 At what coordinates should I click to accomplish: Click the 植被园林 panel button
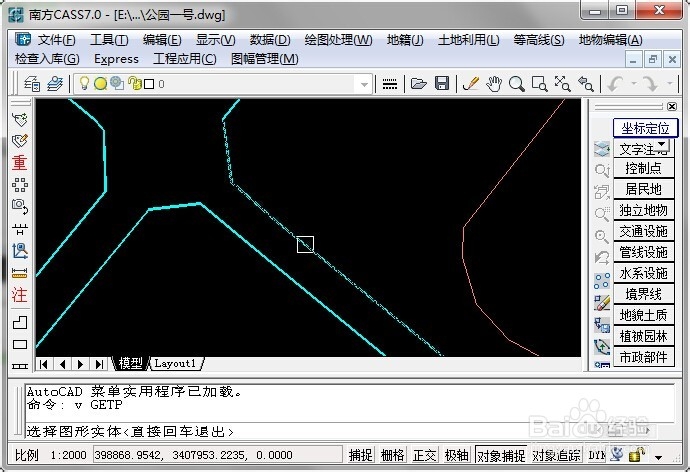pos(643,336)
